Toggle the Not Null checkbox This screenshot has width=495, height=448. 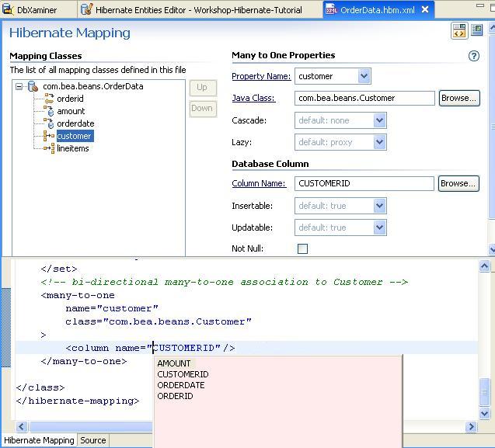(x=302, y=248)
